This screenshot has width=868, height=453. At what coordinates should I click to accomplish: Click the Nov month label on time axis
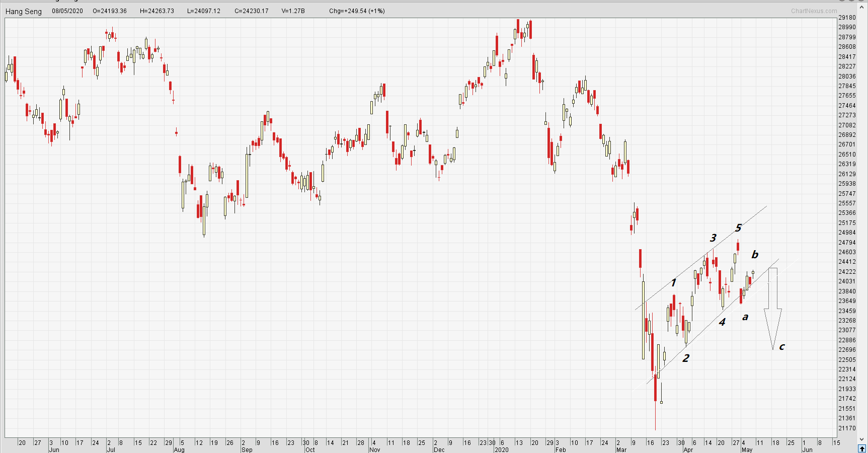(x=375, y=449)
